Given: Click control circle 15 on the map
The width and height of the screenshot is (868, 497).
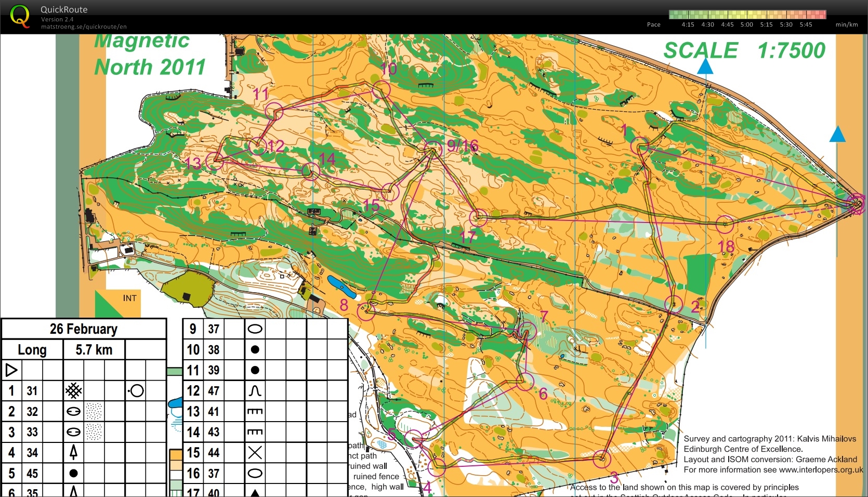Looking at the screenshot, I should pyautogui.click(x=390, y=192).
